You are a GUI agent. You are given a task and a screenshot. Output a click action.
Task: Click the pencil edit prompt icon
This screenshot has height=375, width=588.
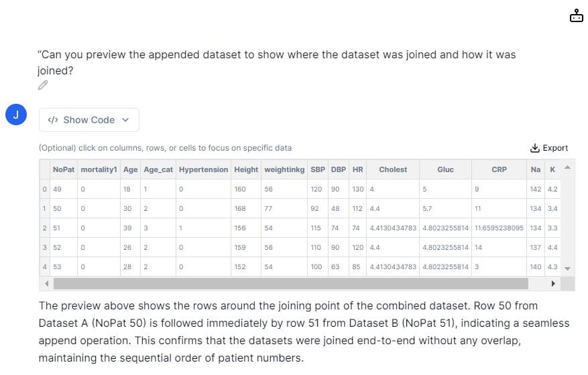click(x=43, y=85)
